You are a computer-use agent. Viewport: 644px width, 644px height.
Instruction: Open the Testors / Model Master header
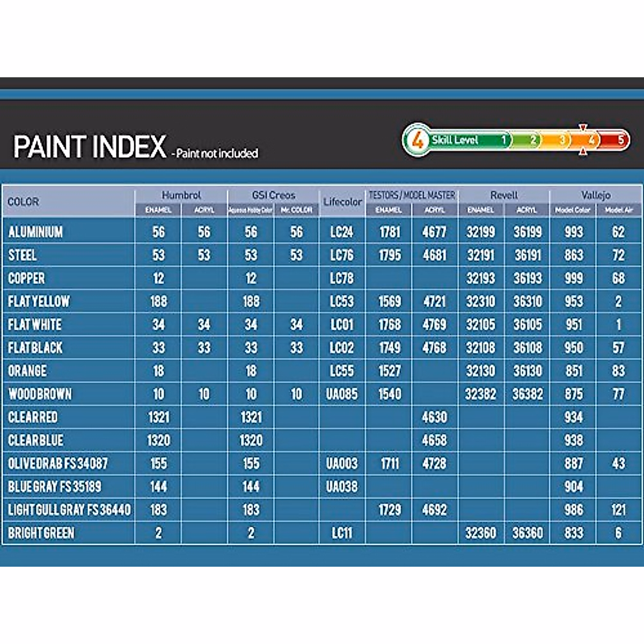click(412, 195)
